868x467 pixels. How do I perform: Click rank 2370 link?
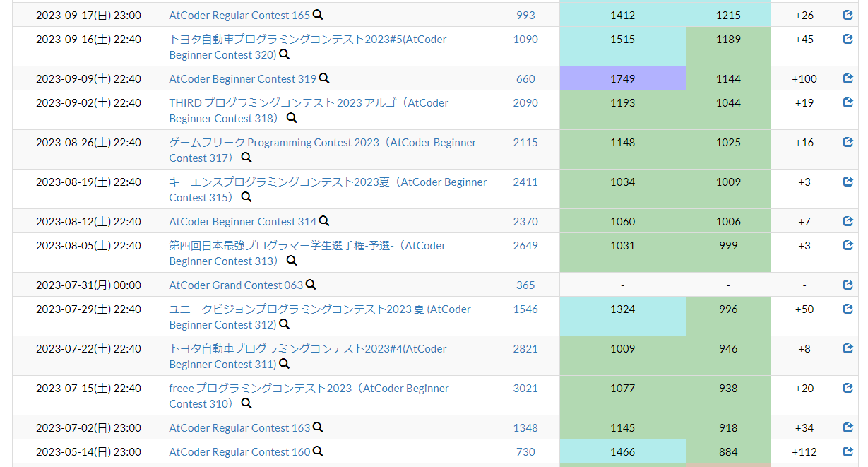pyautogui.click(x=525, y=221)
